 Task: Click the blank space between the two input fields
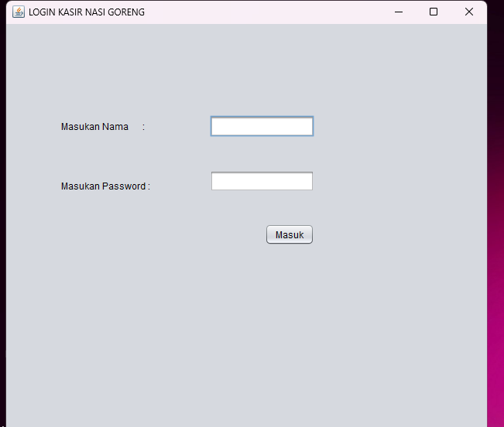262,154
